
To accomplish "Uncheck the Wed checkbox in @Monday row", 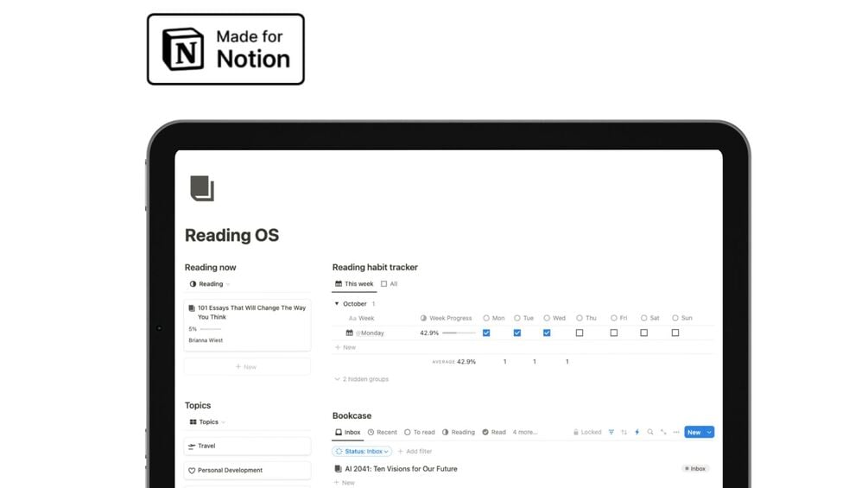I will pos(547,333).
